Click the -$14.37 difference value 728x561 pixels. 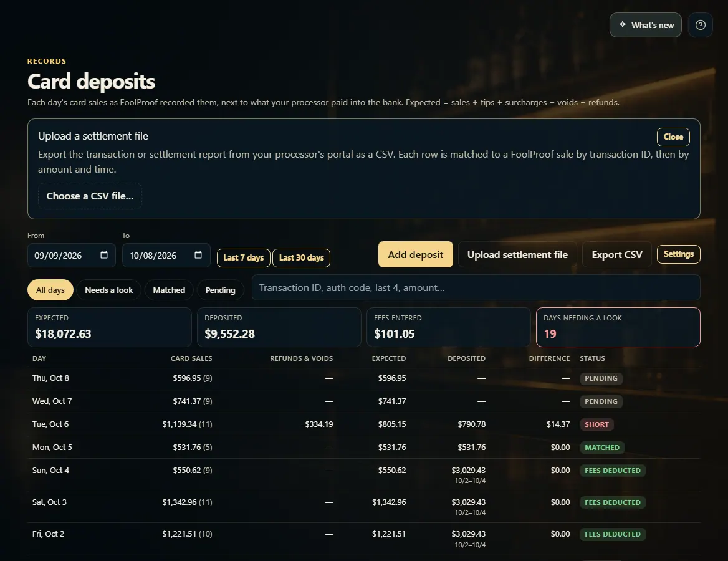pyautogui.click(x=556, y=424)
